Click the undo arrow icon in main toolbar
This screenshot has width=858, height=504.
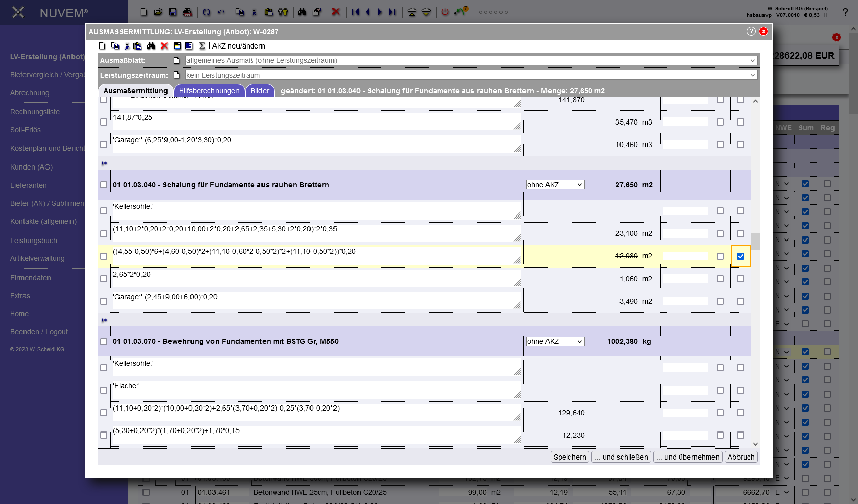(x=221, y=12)
